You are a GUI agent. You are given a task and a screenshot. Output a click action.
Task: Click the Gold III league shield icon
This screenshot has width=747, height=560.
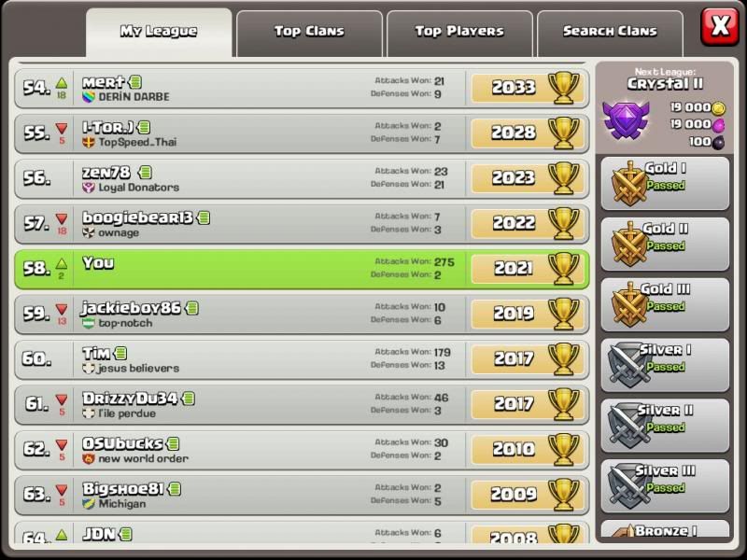629,304
